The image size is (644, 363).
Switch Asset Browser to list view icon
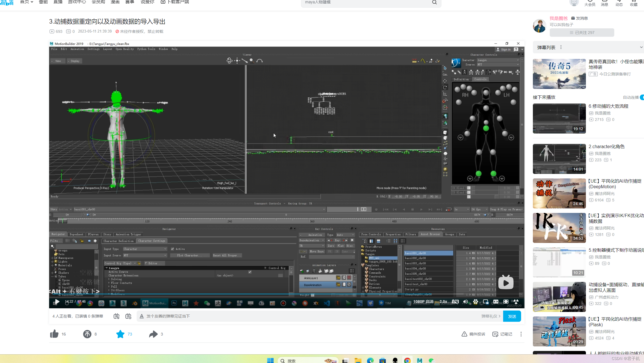(x=388, y=241)
